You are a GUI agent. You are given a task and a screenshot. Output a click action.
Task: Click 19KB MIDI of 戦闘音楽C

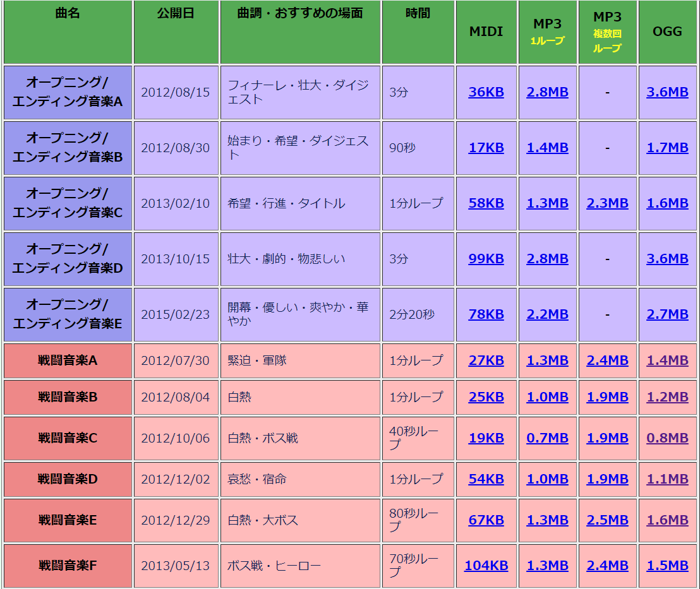[486, 438]
